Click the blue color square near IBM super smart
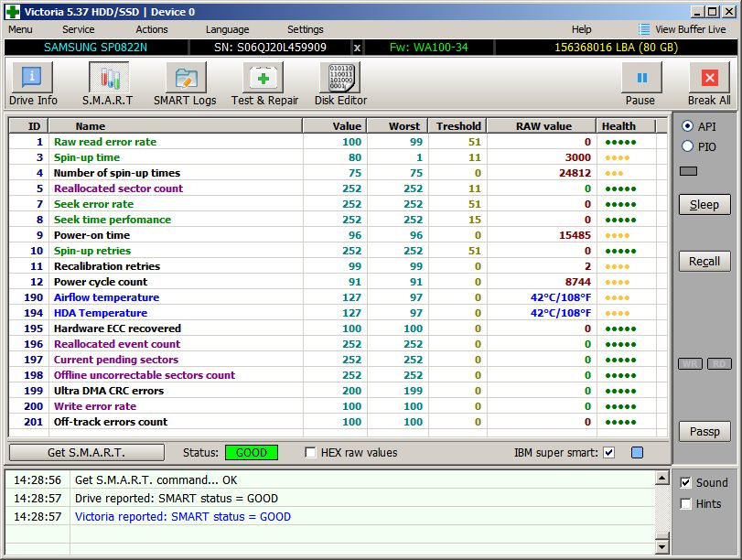The width and height of the screenshot is (742, 560). [638, 453]
